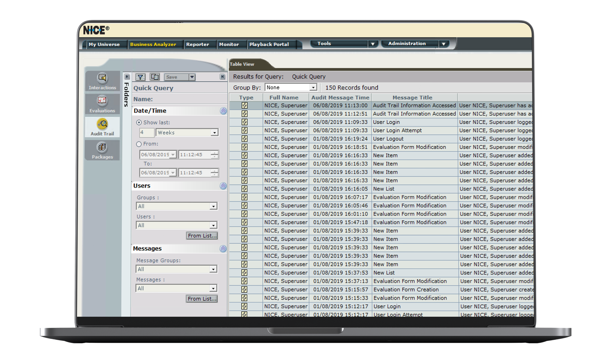
Task: Click type icon of 06/08/2019 11:13:00 row
Action: 245,106
